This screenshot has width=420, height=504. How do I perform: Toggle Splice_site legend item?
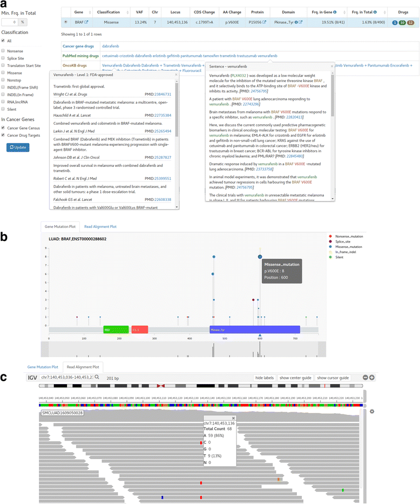340,241
